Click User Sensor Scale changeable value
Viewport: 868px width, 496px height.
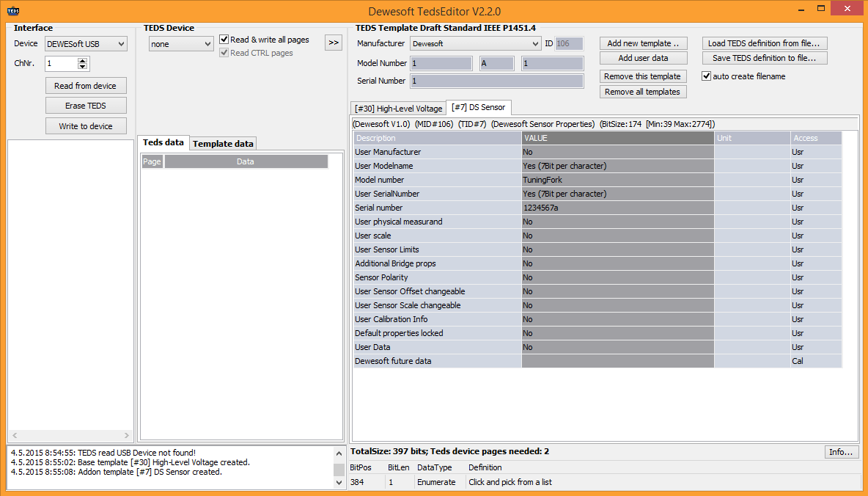tap(618, 305)
